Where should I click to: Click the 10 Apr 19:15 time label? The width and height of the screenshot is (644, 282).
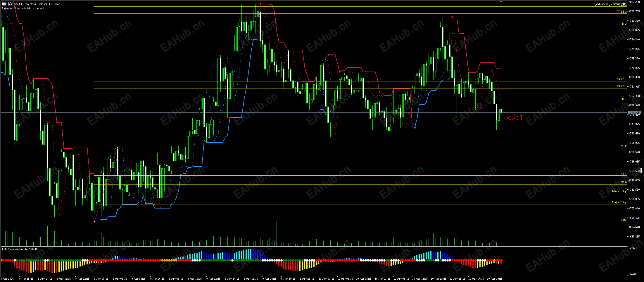coord(495,279)
